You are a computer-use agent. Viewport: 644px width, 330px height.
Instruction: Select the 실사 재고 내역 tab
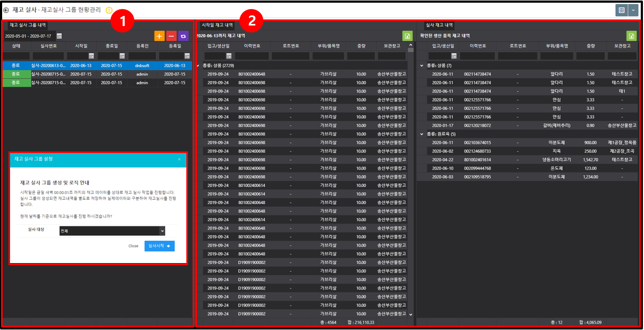(x=439, y=25)
